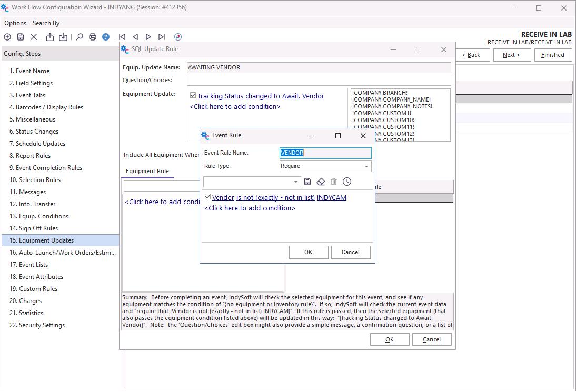The image size is (576, 392).
Task: Click Cancel in the Event Rule dialog
Action: click(350, 252)
